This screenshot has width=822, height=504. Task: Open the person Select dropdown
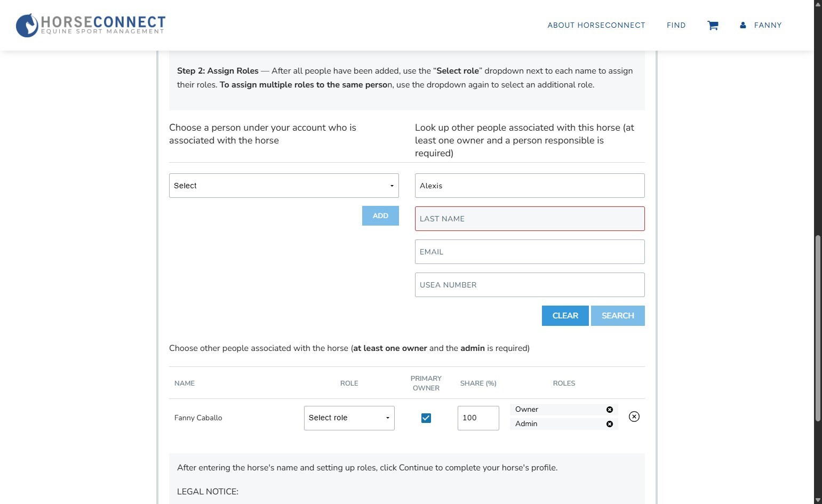[x=284, y=186]
